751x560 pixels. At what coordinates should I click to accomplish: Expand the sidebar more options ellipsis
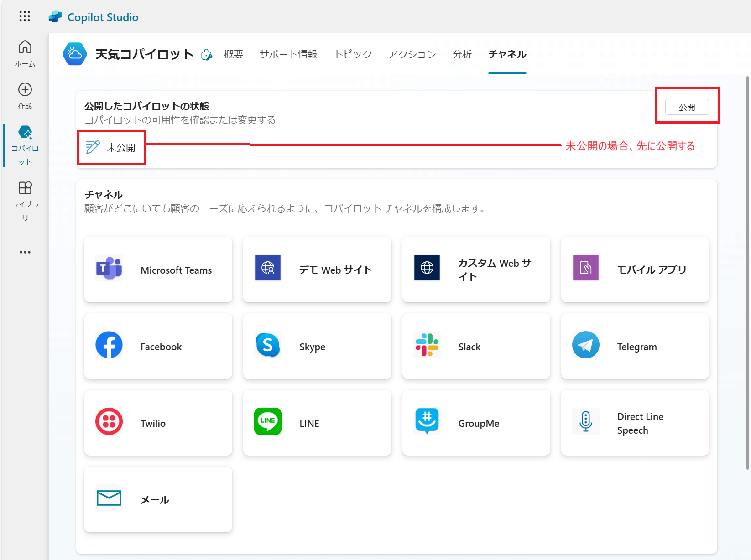tap(25, 252)
